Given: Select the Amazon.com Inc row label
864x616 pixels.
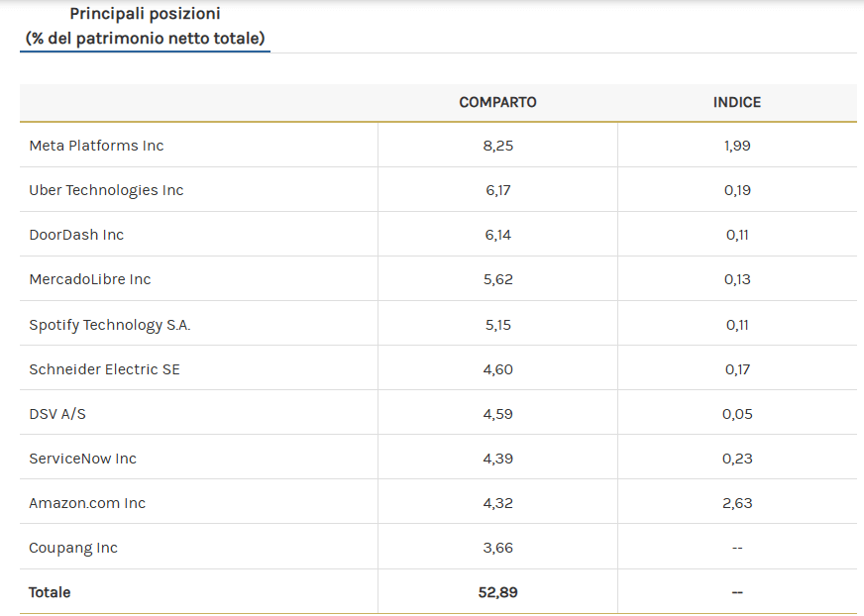Looking at the screenshot, I should coord(87,503).
